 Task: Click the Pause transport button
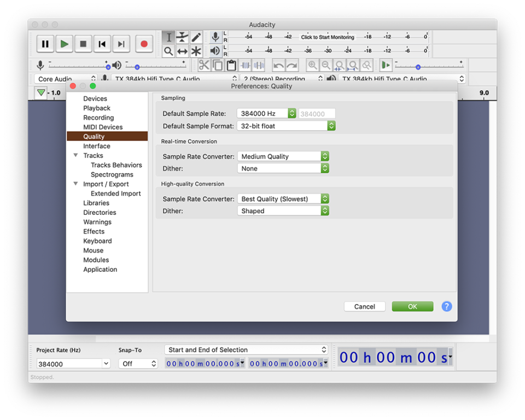click(x=45, y=44)
